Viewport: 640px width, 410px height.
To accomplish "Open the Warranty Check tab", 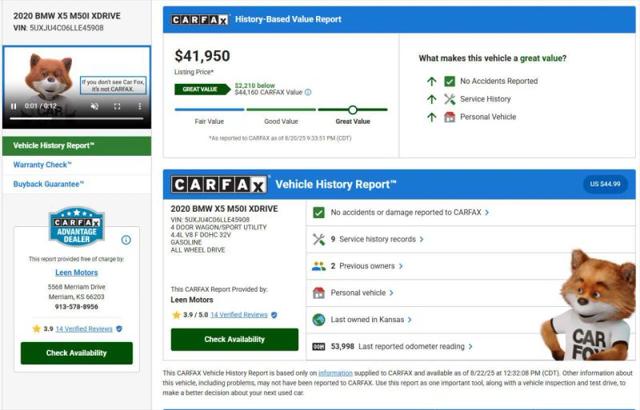I will pyautogui.click(x=42, y=165).
